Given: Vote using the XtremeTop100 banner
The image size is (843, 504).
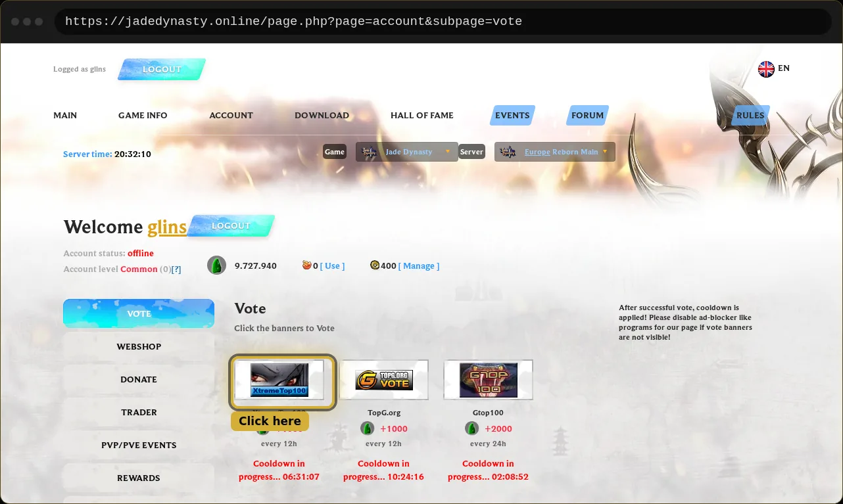Looking at the screenshot, I should [279, 380].
